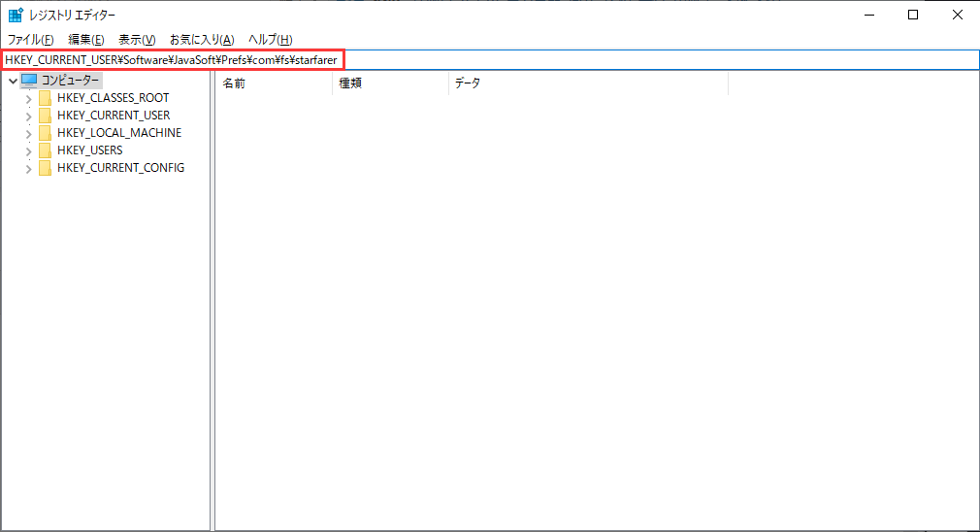Open the ヘルプ(H) menu

(x=271, y=40)
